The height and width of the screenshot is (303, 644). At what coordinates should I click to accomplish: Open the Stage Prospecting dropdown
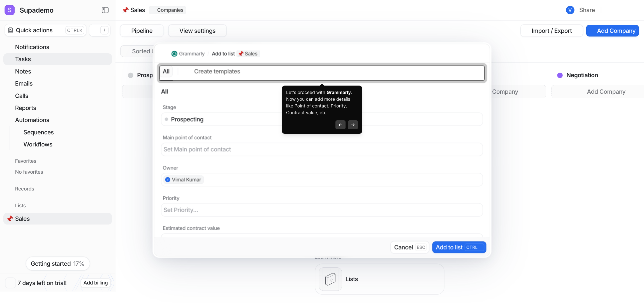[221, 119]
